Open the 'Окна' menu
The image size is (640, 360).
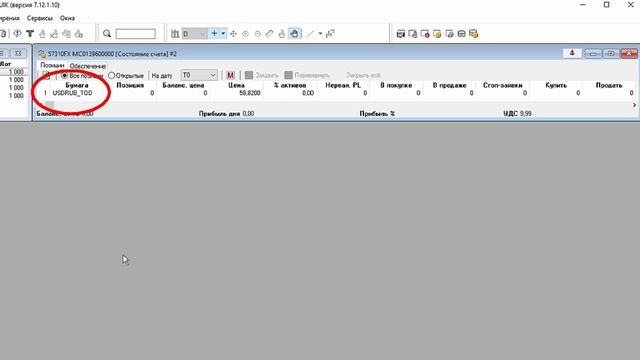tap(67, 18)
